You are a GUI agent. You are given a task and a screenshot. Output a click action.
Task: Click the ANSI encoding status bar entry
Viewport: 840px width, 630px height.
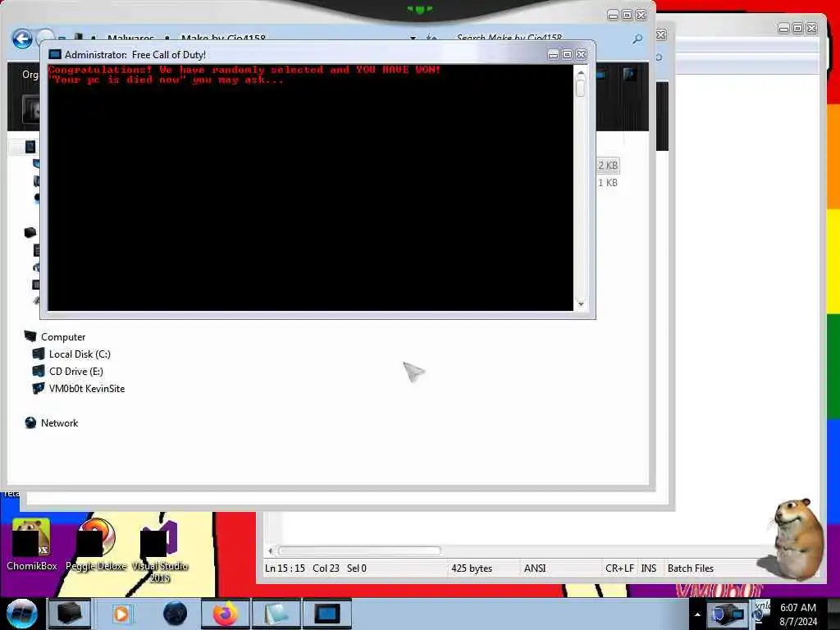(x=535, y=568)
